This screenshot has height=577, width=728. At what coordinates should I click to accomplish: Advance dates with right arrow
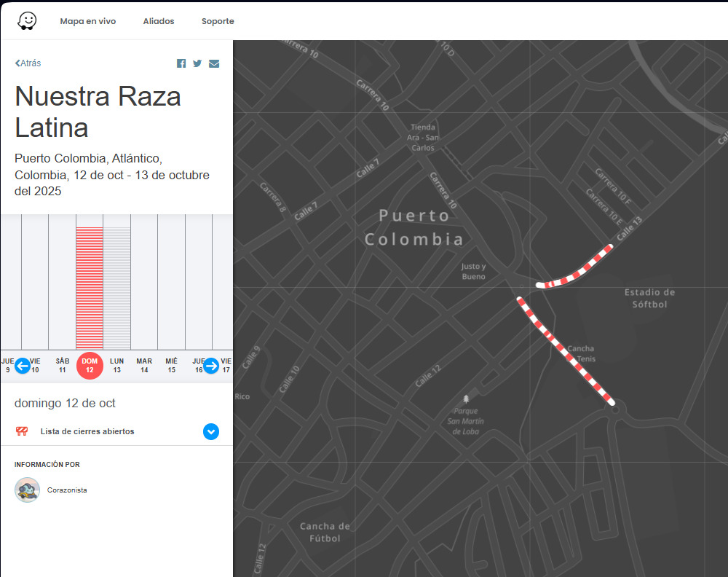coord(211,366)
